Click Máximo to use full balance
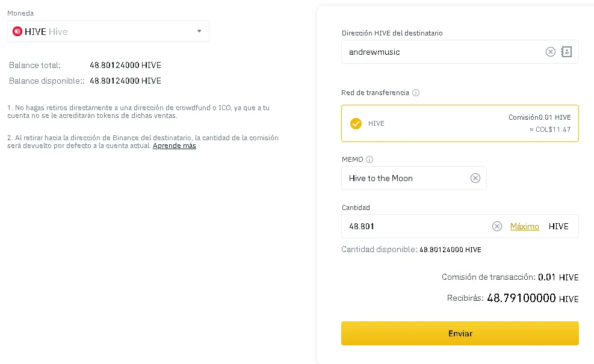This screenshot has width=594, height=364. (524, 226)
